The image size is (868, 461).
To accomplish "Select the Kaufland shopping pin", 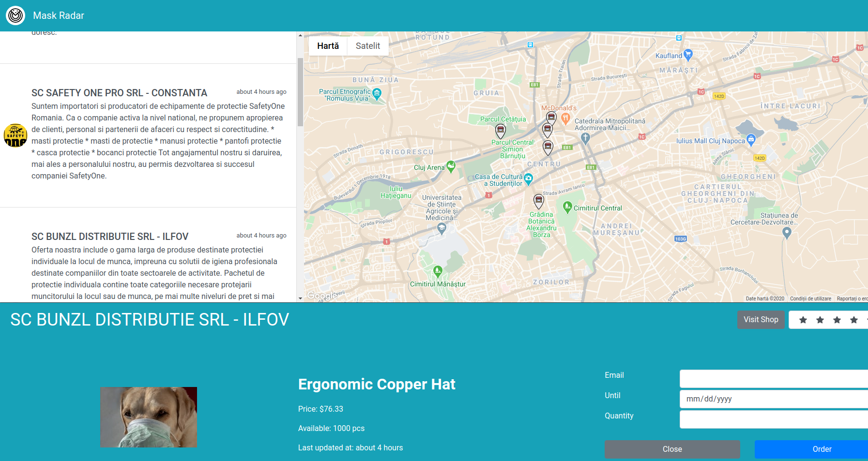I will click(x=688, y=55).
